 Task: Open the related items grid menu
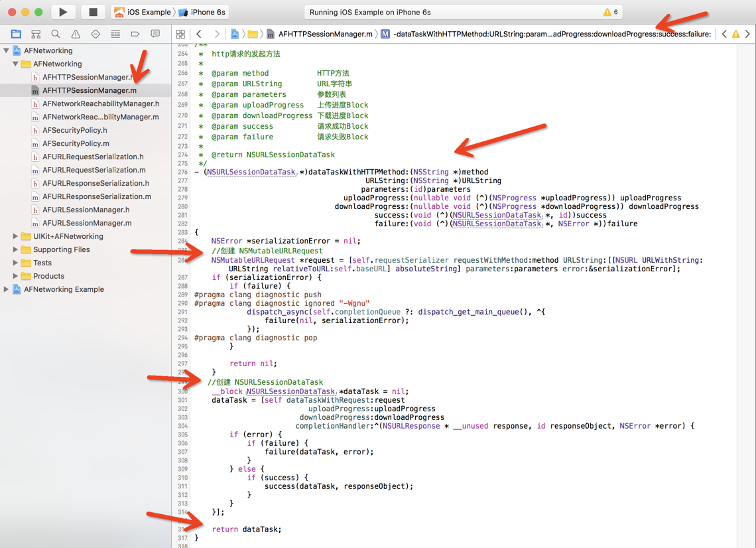(x=180, y=34)
